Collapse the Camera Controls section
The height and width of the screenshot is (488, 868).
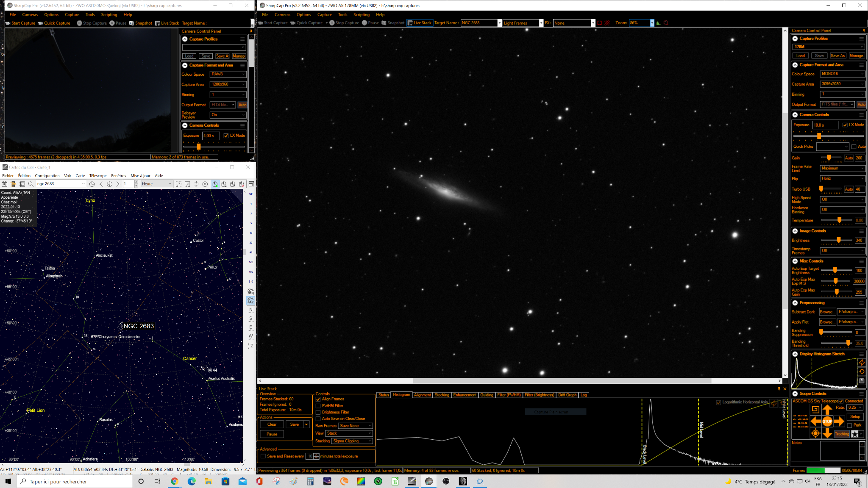click(x=795, y=115)
